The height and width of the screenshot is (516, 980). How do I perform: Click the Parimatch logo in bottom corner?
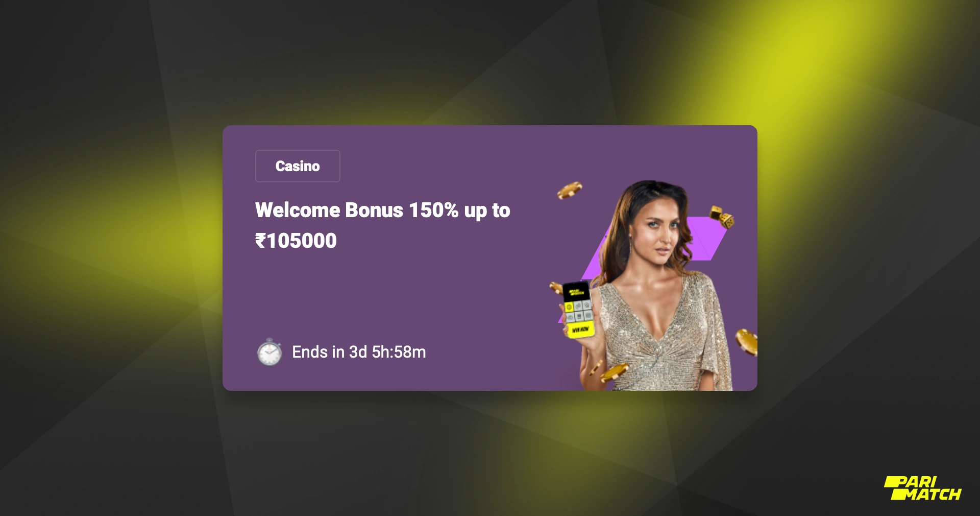pos(923,488)
